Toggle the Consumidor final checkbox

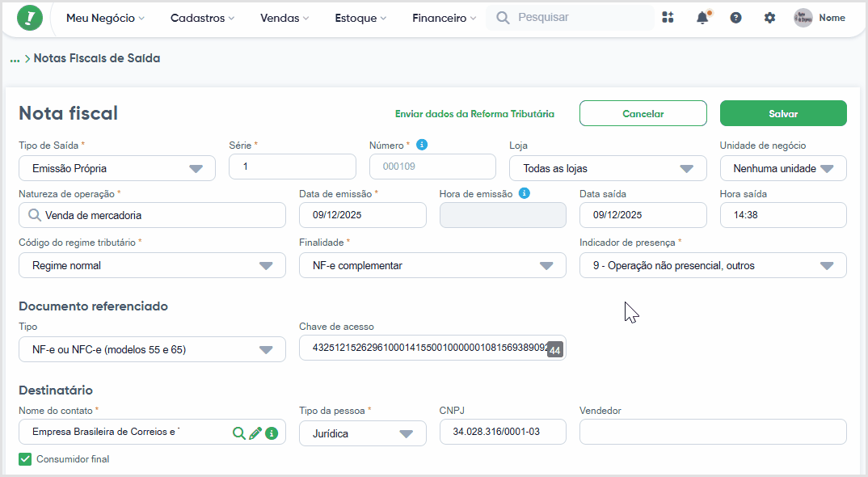pos(25,458)
